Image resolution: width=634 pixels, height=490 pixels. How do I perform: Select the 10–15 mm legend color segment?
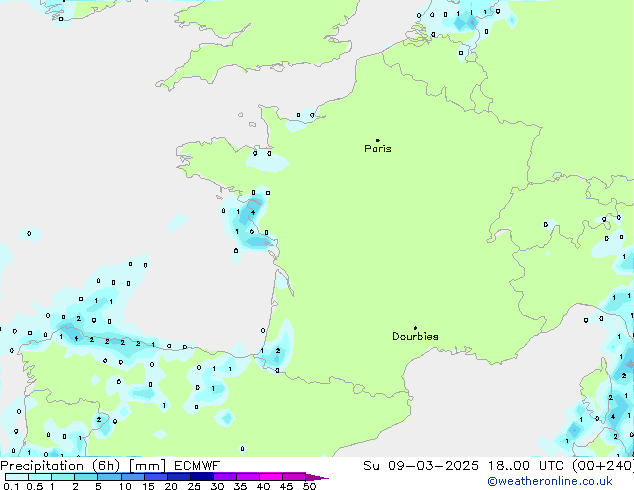[x=132, y=477]
